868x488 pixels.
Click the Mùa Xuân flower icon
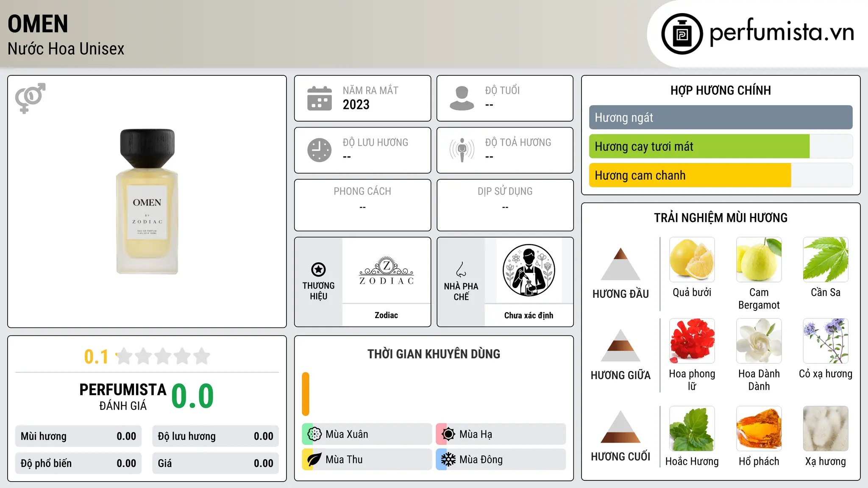pyautogui.click(x=314, y=434)
